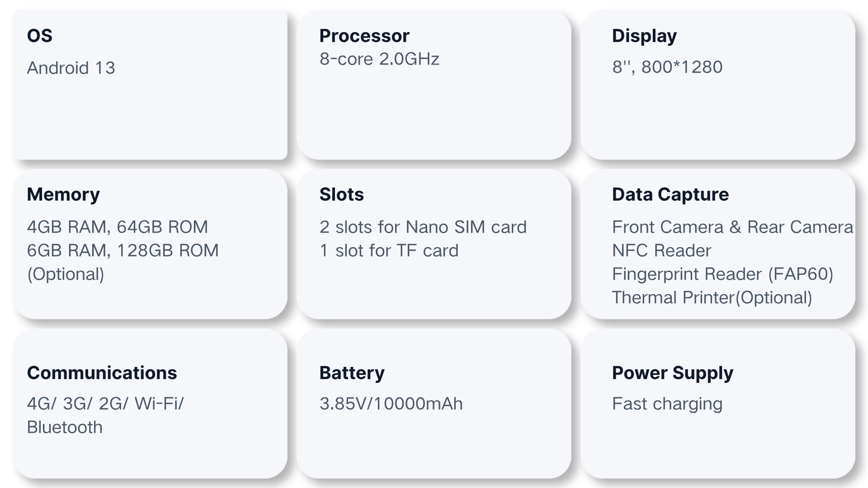Click the OS card heading
The image size is (868, 488).
tap(40, 36)
